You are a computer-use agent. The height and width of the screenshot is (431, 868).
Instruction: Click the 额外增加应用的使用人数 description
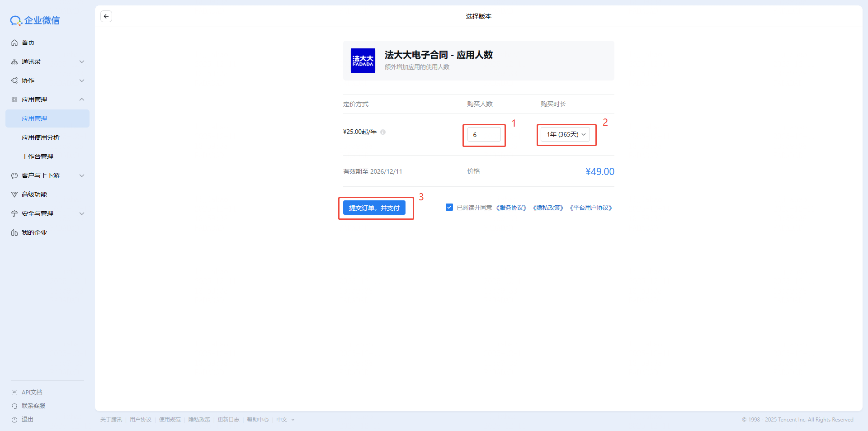(x=417, y=67)
